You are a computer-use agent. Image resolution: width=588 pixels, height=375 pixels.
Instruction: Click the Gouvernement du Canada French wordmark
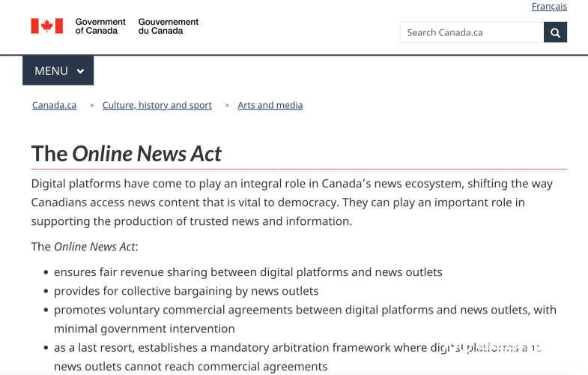coord(169,26)
